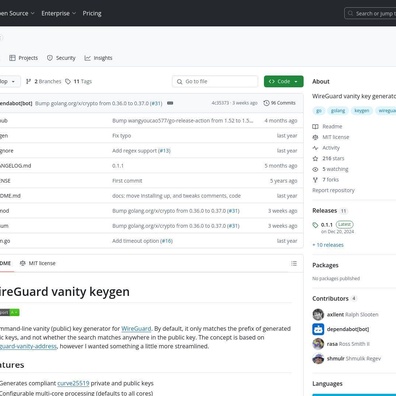The image size is (396, 396).
Task: Open the Enterprise dropdown menu
Action: [59, 13]
